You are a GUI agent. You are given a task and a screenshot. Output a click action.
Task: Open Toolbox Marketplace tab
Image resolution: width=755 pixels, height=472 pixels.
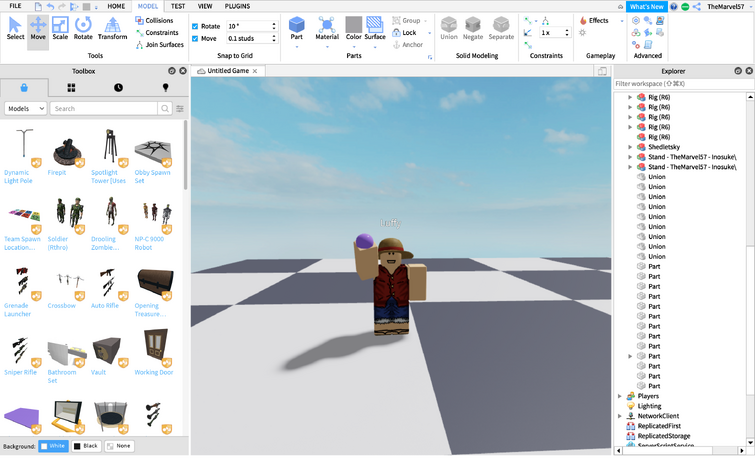24,88
